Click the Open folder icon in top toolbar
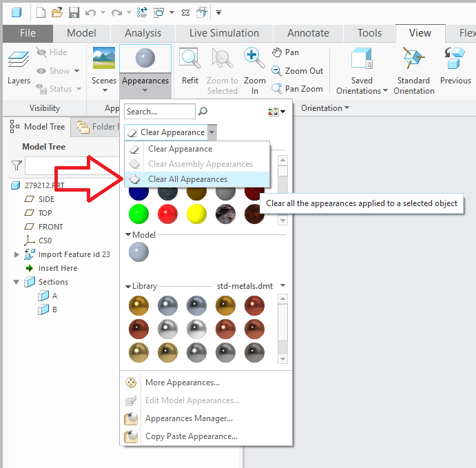Screen dimensions: 476x468 (x=57, y=13)
